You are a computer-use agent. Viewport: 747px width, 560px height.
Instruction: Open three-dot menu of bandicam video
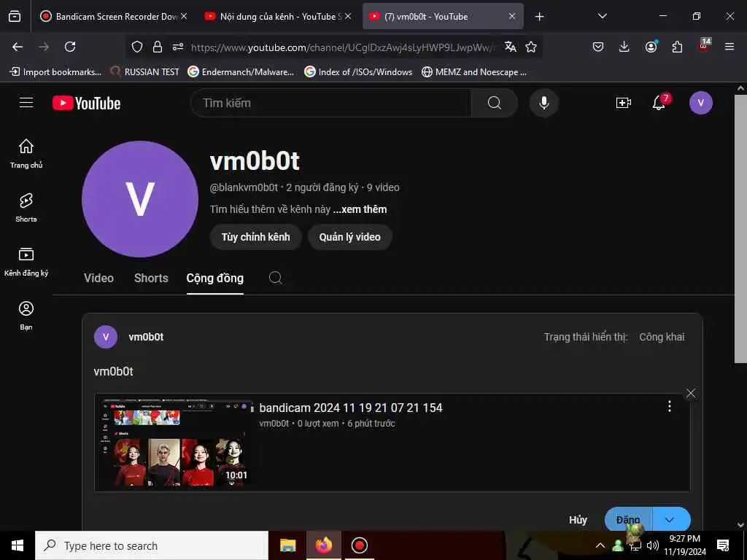point(670,406)
